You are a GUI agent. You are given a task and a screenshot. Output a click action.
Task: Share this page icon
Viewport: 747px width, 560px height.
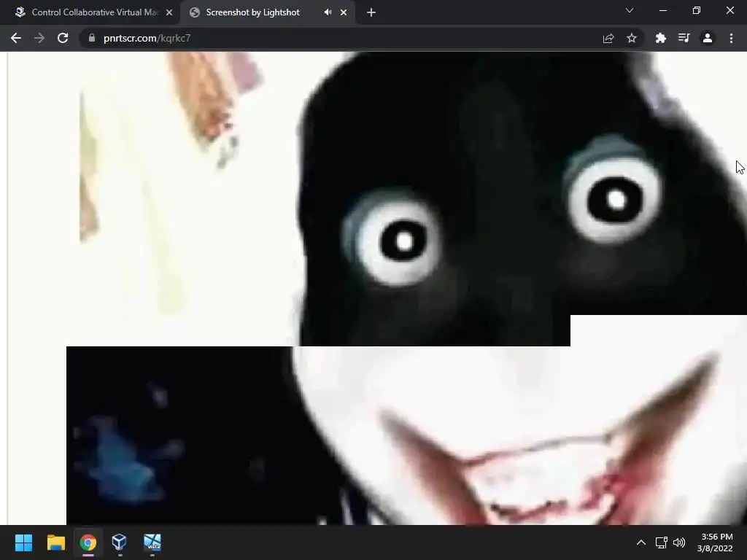coord(608,38)
